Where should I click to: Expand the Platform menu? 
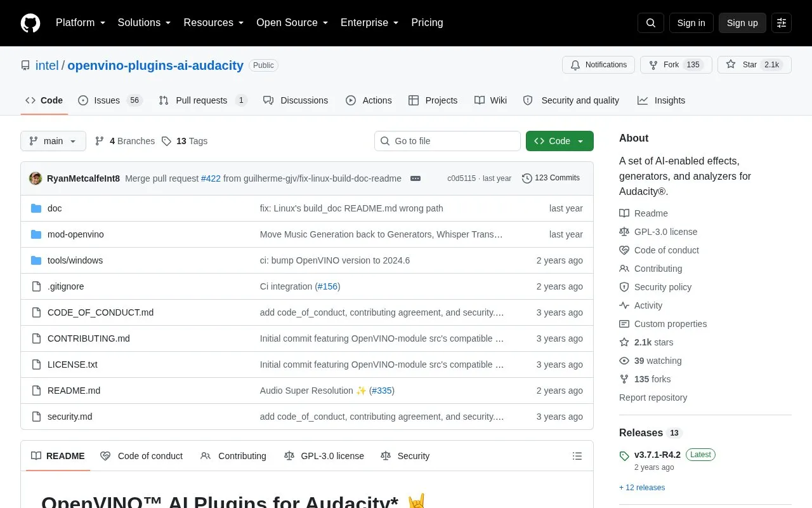pos(81,23)
